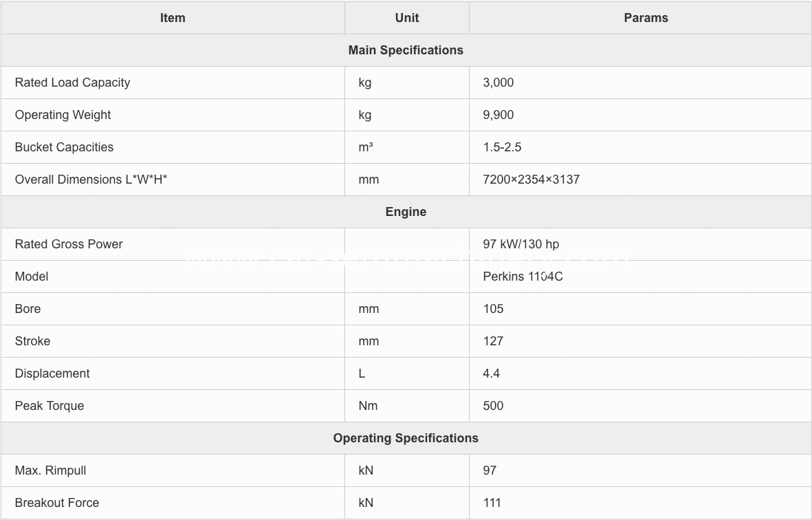Select the Main Specifications section heading
The image size is (812, 520).
406,50
